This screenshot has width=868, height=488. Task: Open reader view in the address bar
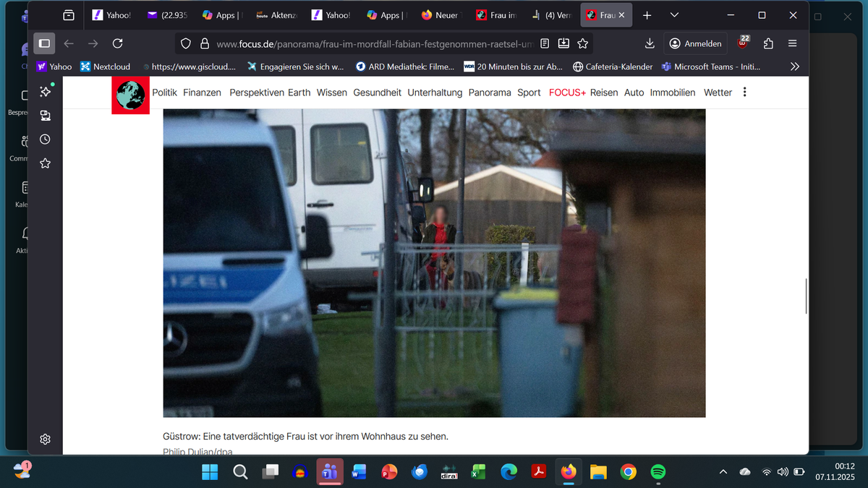click(544, 43)
